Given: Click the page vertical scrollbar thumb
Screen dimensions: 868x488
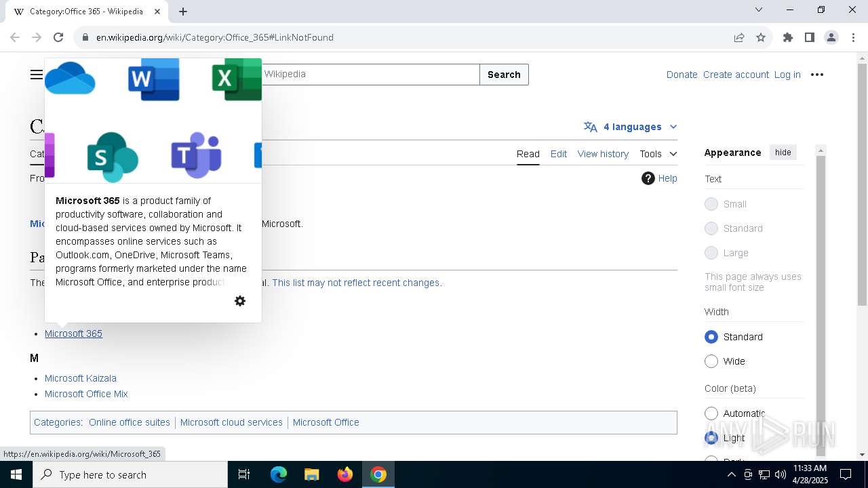Looking at the screenshot, I should point(862,184).
